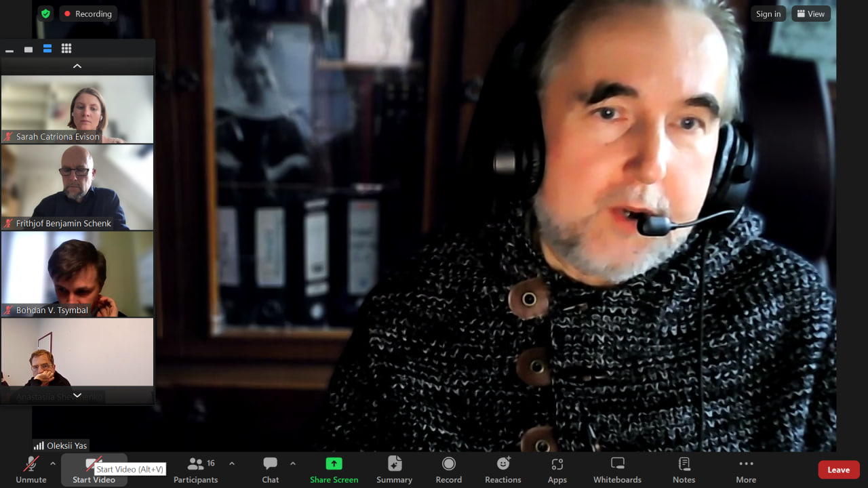Expand the Chat options arrow
This screenshot has width=868, height=488.
293,464
